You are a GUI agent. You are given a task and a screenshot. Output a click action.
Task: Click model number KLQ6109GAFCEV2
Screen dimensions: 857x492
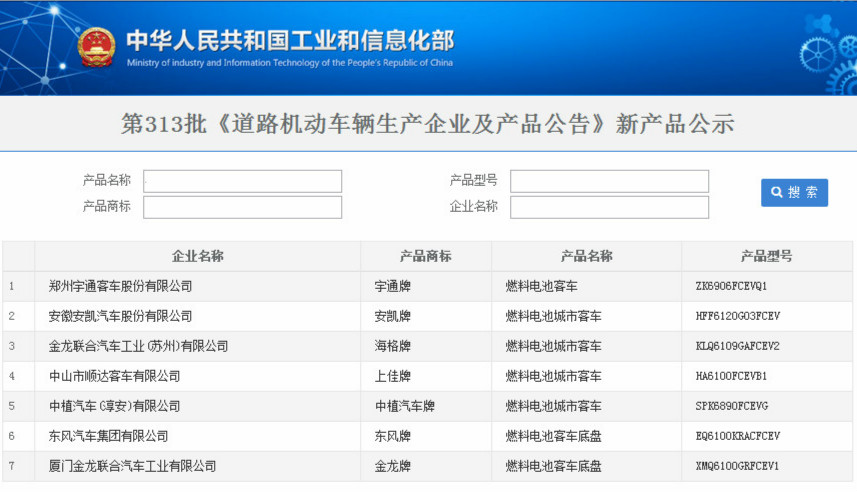[737, 346]
